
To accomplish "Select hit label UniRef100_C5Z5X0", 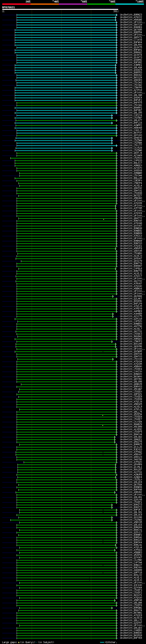I will coord(131,158).
